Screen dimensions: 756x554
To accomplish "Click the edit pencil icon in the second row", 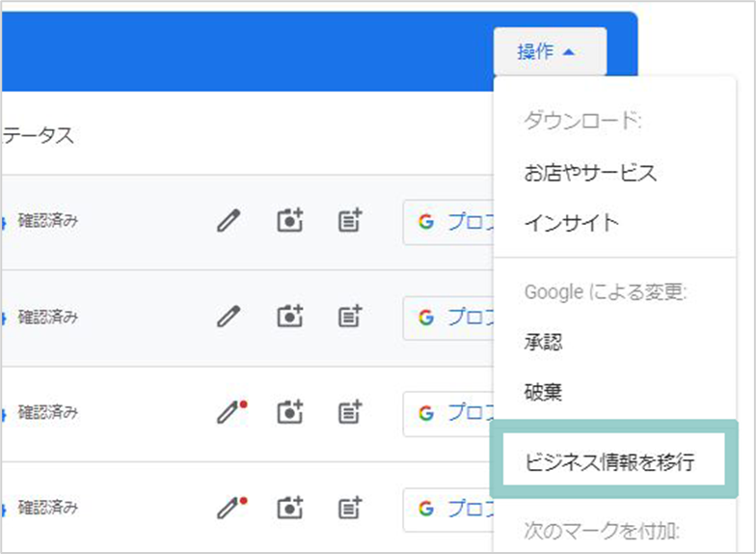I will click(228, 317).
